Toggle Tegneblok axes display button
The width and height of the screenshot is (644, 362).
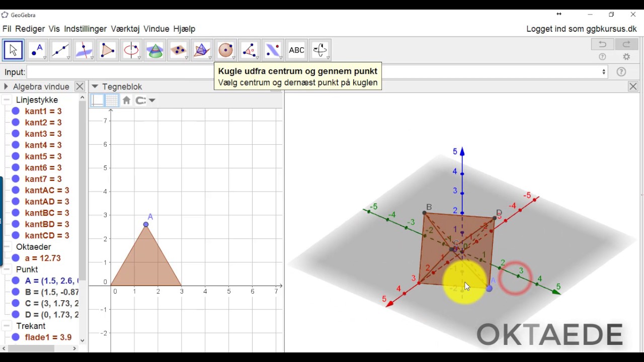coord(98,101)
